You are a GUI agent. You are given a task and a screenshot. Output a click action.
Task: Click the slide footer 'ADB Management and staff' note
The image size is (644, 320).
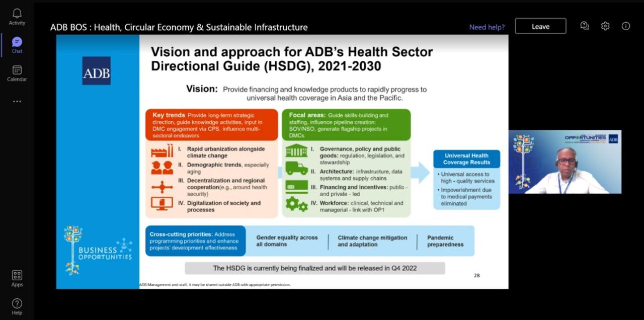coord(215,285)
